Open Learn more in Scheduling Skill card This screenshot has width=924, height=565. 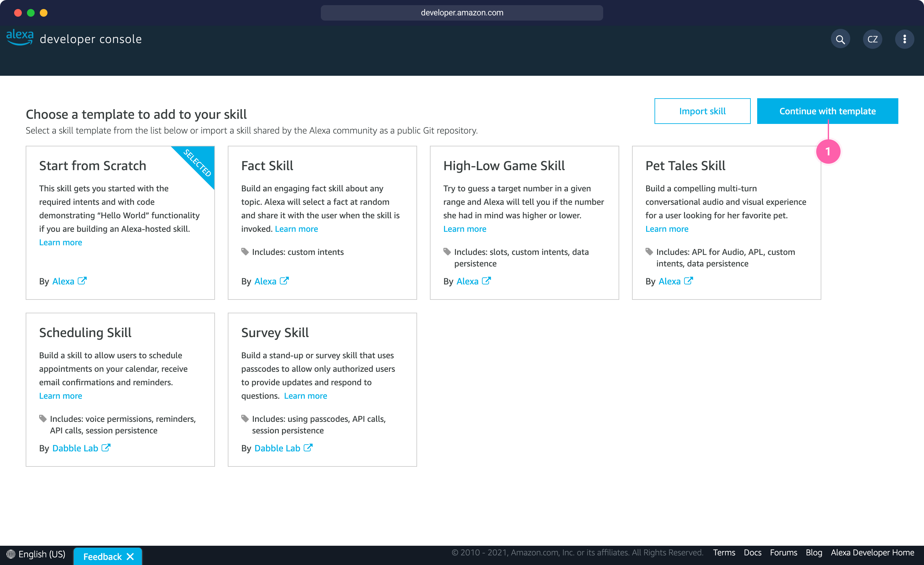coord(60,396)
